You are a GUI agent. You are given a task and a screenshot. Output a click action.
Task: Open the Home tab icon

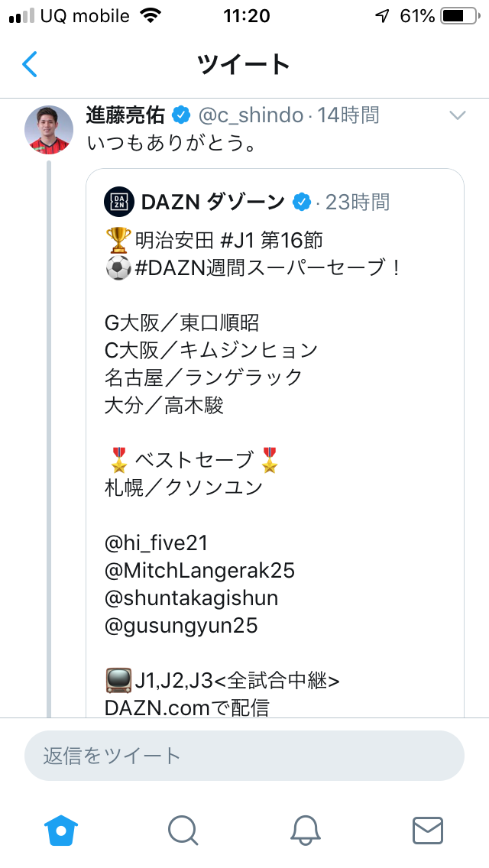61,830
